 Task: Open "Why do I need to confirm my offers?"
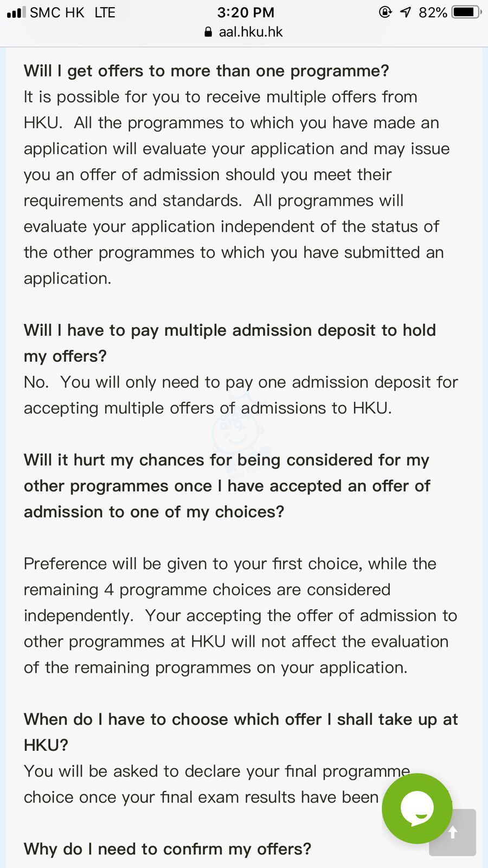pos(167,849)
